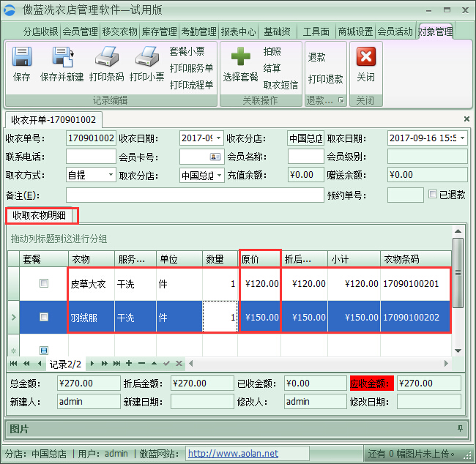Open the www.aolan.net link
This screenshot has width=476, height=464.
[x=233, y=453]
